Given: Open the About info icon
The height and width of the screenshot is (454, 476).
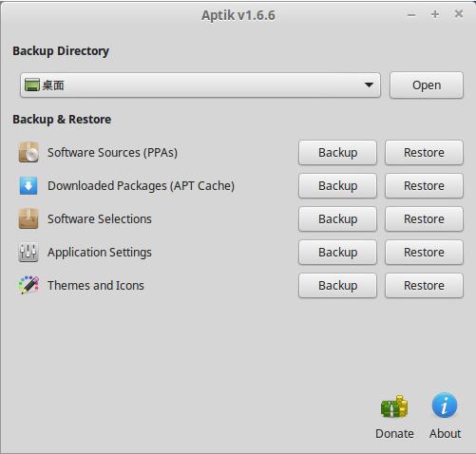Looking at the screenshot, I should pyautogui.click(x=445, y=406).
